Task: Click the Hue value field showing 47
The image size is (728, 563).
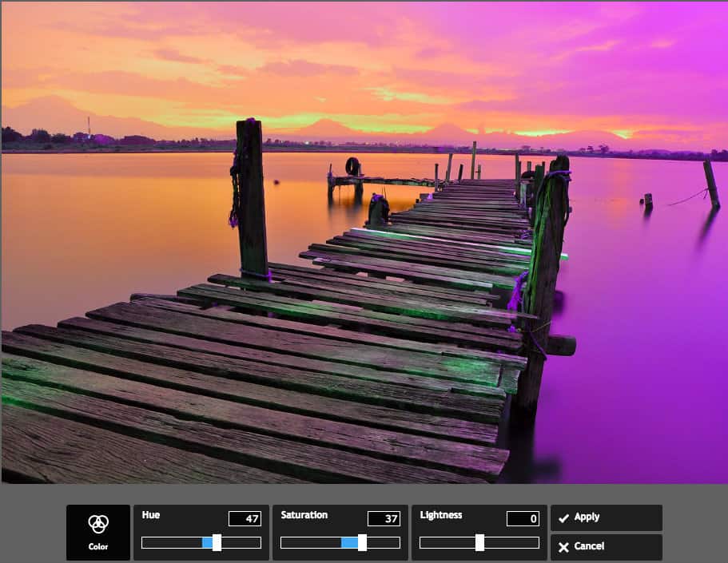Action: [x=245, y=519]
